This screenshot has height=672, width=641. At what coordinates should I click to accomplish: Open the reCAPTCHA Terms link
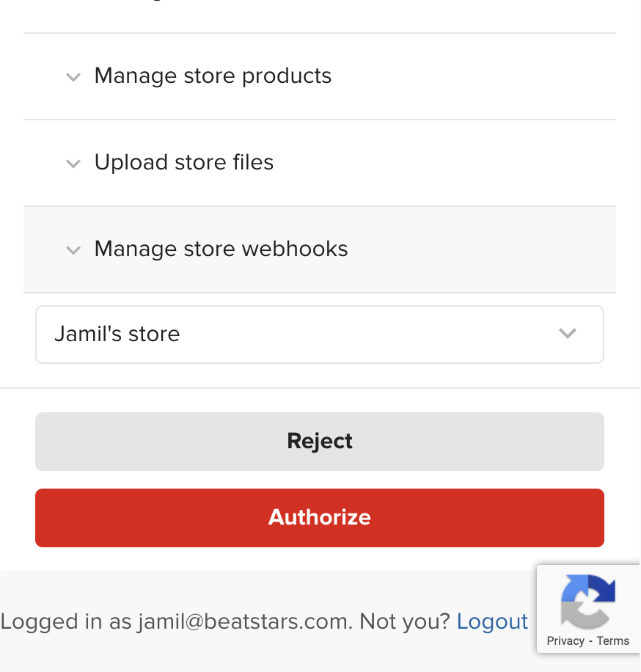613,641
